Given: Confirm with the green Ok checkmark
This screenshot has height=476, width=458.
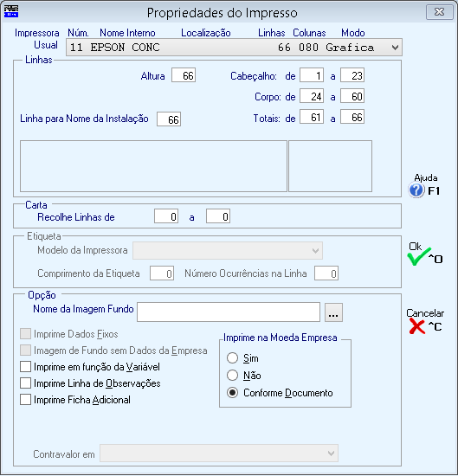Looking at the screenshot, I should (x=418, y=257).
